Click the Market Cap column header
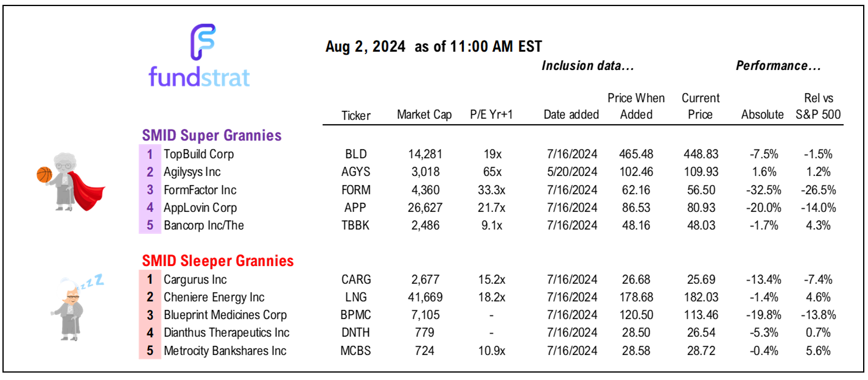The image size is (868, 380). click(x=424, y=114)
